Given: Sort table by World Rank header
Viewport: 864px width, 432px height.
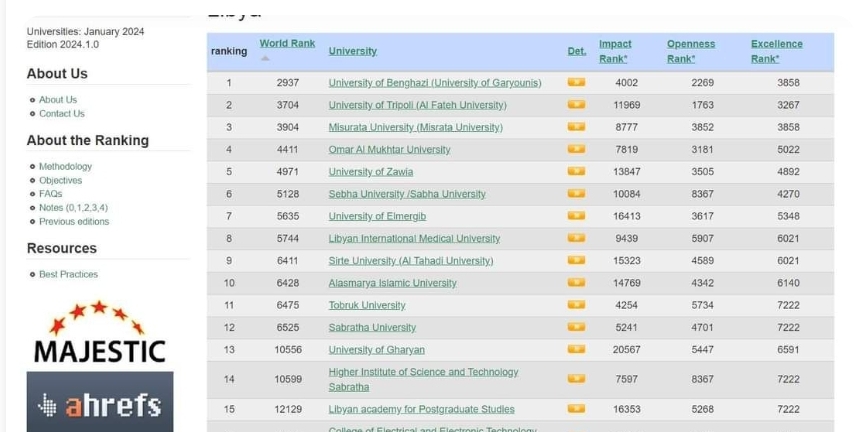Looking at the screenshot, I should (288, 44).
